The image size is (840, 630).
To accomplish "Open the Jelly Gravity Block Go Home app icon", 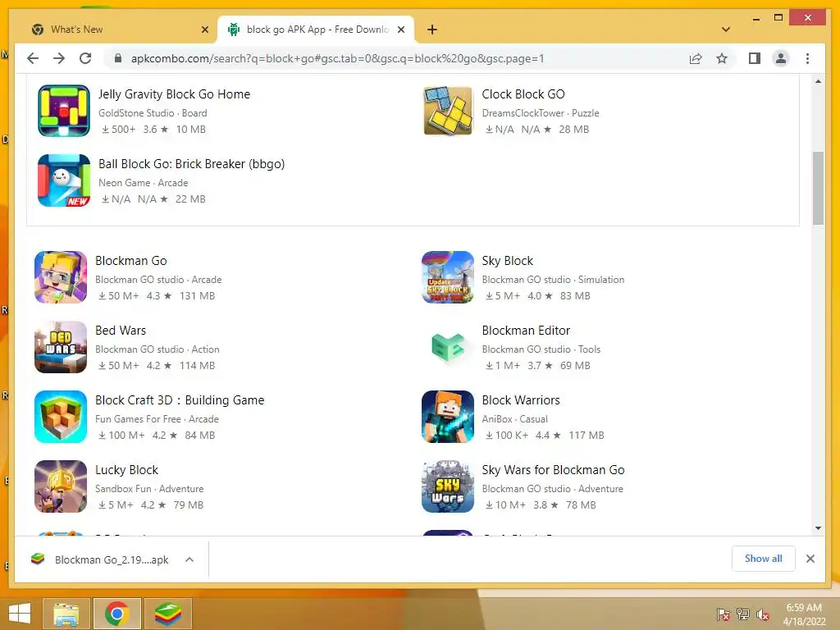I will coord(64,111).
